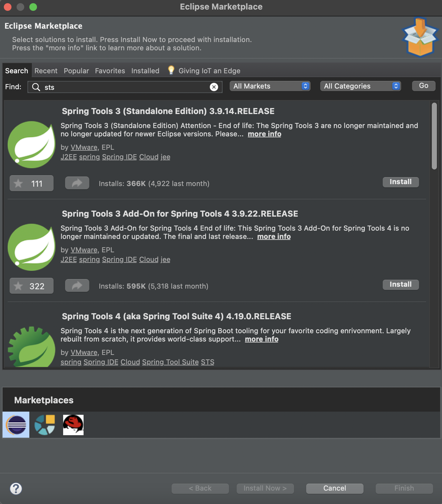This screenshot has width=442, height=504.
Task: Switch to the Search tab
Action: point(17,71)
